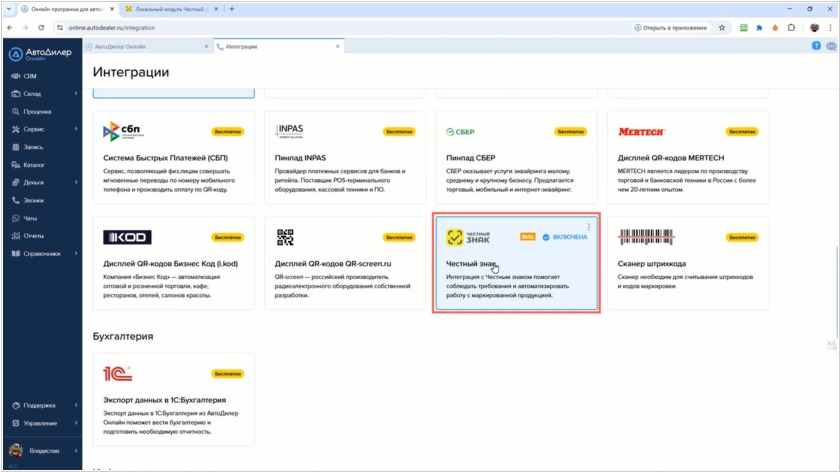The image size is (840, 472).
Task: Close the Интеграции inner tab
Action: pyautogui.click(x=338, y=47)
